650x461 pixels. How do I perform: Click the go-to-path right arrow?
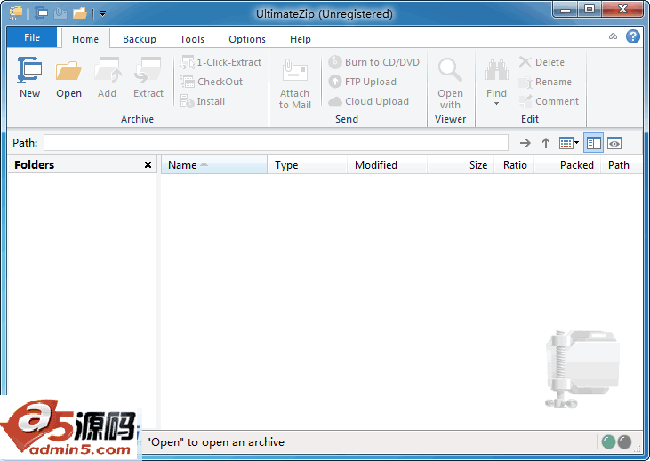525,143
